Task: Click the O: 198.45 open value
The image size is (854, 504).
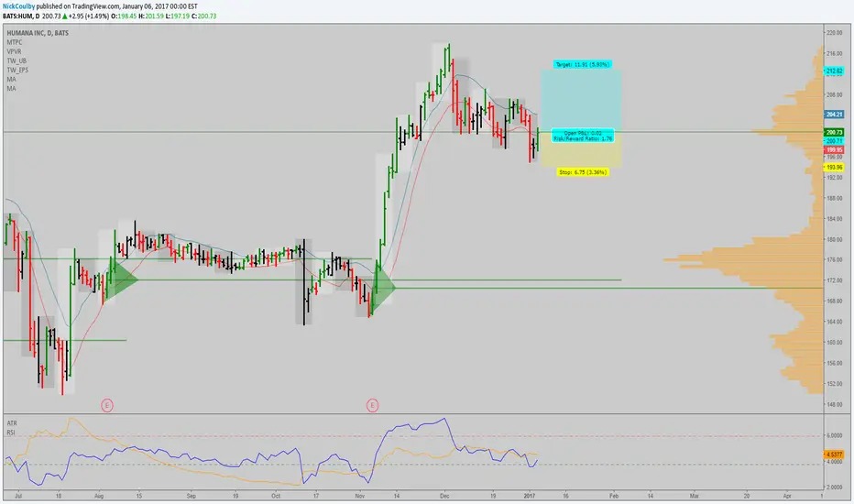Action: [123, 16]
